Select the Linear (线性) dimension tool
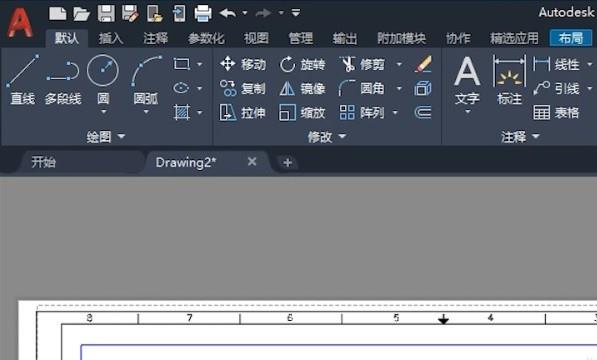597x360 pixels. click(556, 64)
